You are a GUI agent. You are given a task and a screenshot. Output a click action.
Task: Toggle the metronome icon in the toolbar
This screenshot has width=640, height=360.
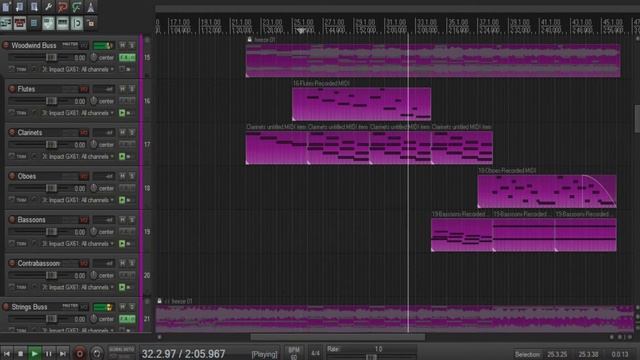point(91,7)
